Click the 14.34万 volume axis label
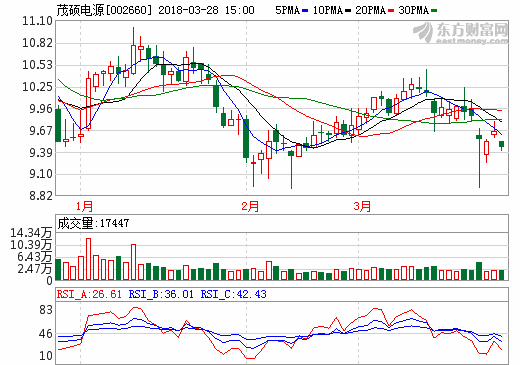This screenshot has width=520, height=365. 31,233
